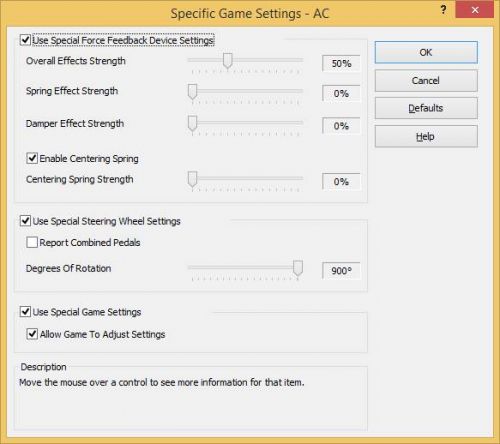This screenshot has height=444, width=500.
Task: Click the question mark help icon in title bar
Action: pos(443,10)
